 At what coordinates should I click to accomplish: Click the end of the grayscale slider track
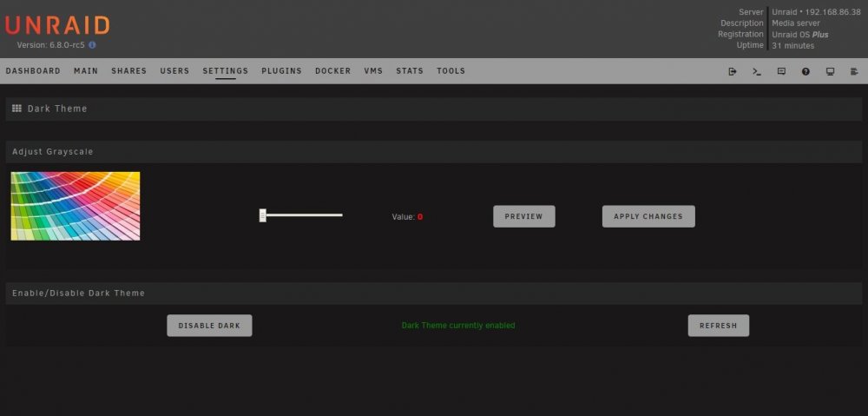(341, 215)
